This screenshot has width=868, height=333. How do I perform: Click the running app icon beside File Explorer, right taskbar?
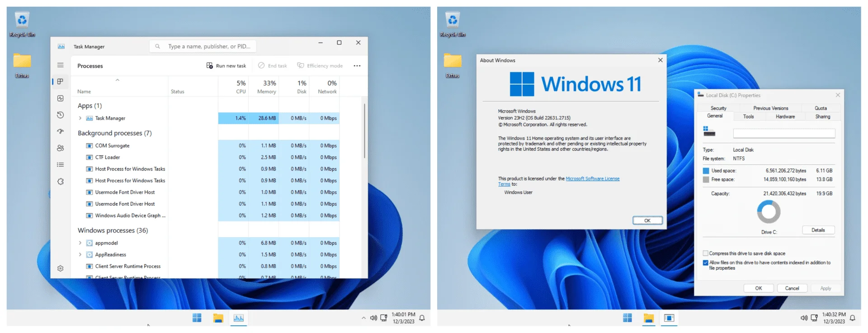tap(669, 318)
